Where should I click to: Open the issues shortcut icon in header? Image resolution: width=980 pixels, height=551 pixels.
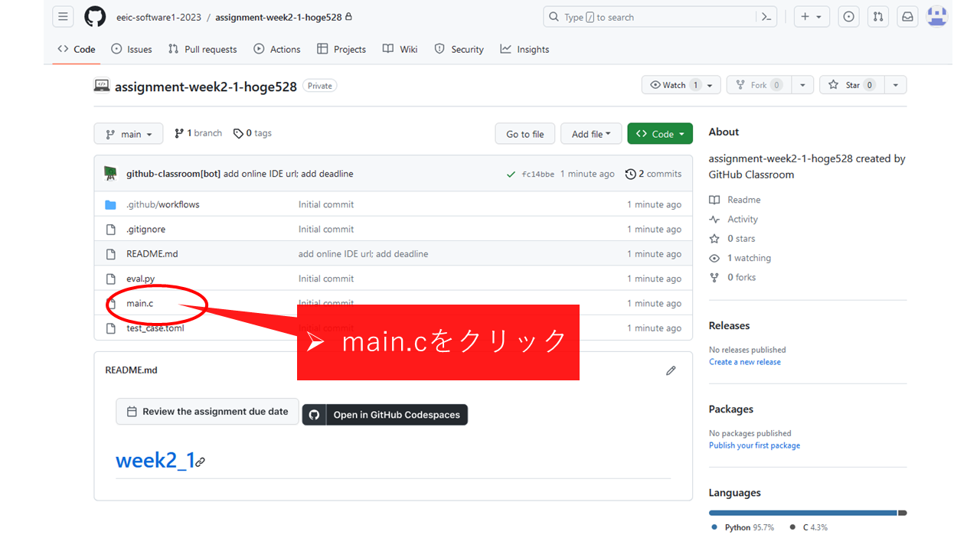848,17
